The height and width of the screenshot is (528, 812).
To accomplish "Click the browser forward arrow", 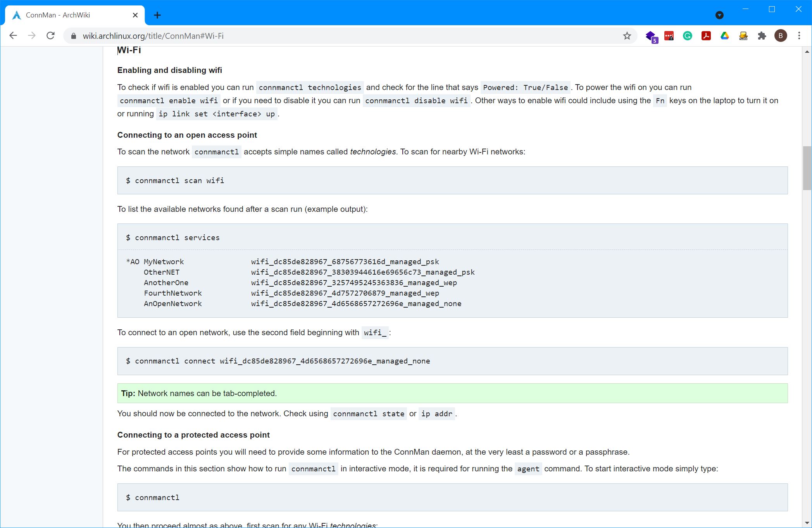I will [x=32, y=36].
